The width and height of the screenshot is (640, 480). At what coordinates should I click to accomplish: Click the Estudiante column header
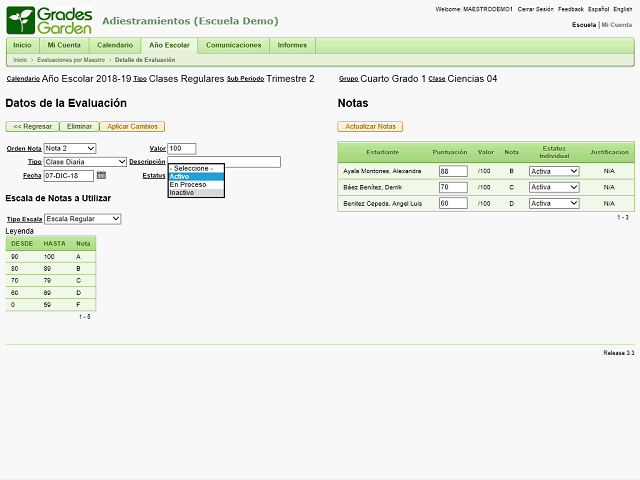point(382,152)
